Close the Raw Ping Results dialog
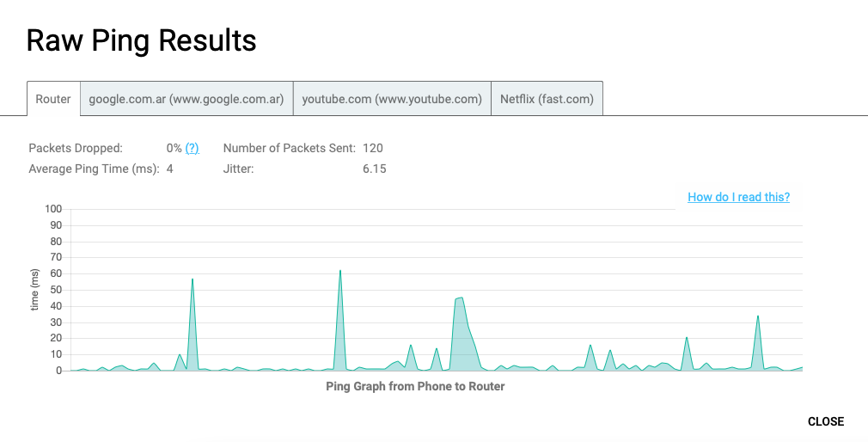The height and width of the screenshot is (442, 868). pyautogui.click(x=825, y=421)
